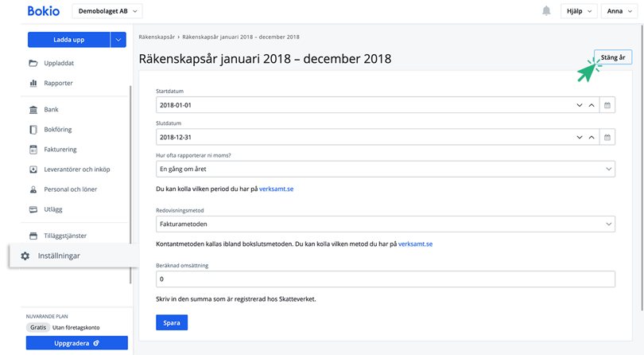
Task: Open the Demobolaget AB company dropdown
Action: coord(107,11)
